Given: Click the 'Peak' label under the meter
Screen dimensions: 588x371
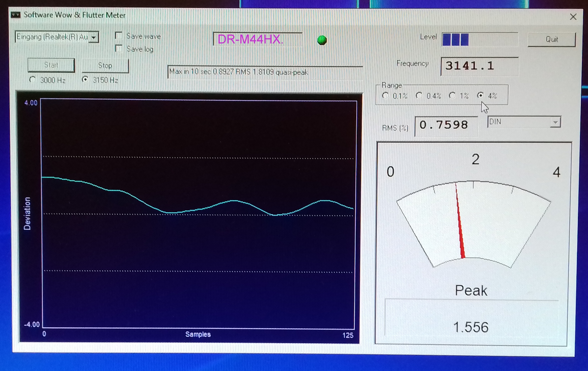Looking at the screenshot, I should 471,291.
